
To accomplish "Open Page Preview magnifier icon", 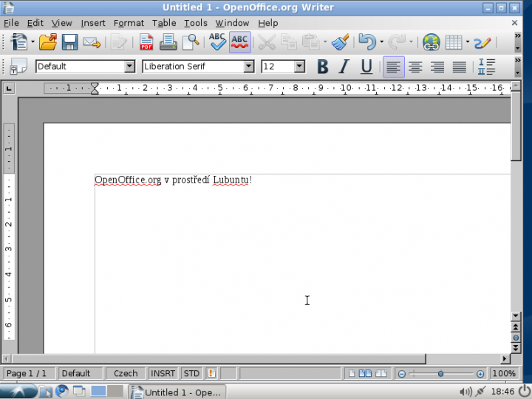I will 191,42.
